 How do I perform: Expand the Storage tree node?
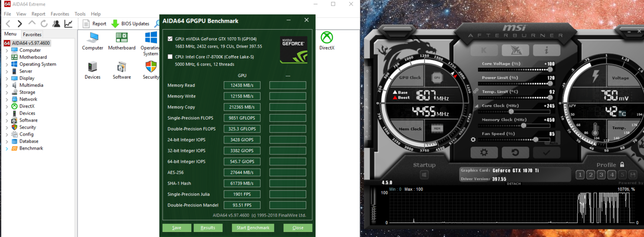7,92
